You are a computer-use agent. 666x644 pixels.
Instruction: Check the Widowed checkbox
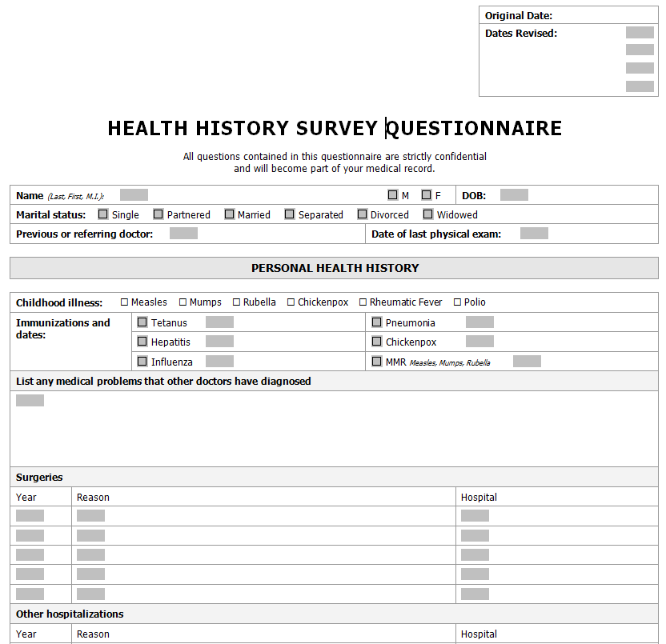427,214
